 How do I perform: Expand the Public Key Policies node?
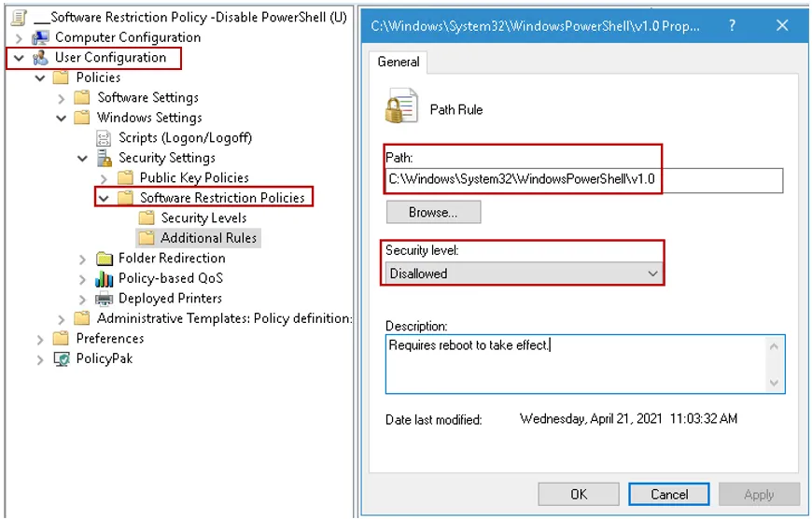[104, 177]
